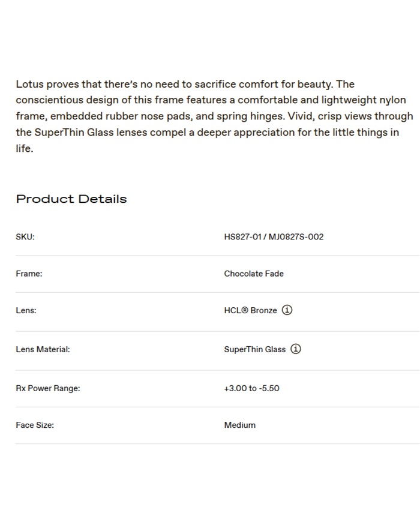Click the Face Size: label
Image resolution: width=420 pixels, height=510 pixels.
[x=35, y=425]
